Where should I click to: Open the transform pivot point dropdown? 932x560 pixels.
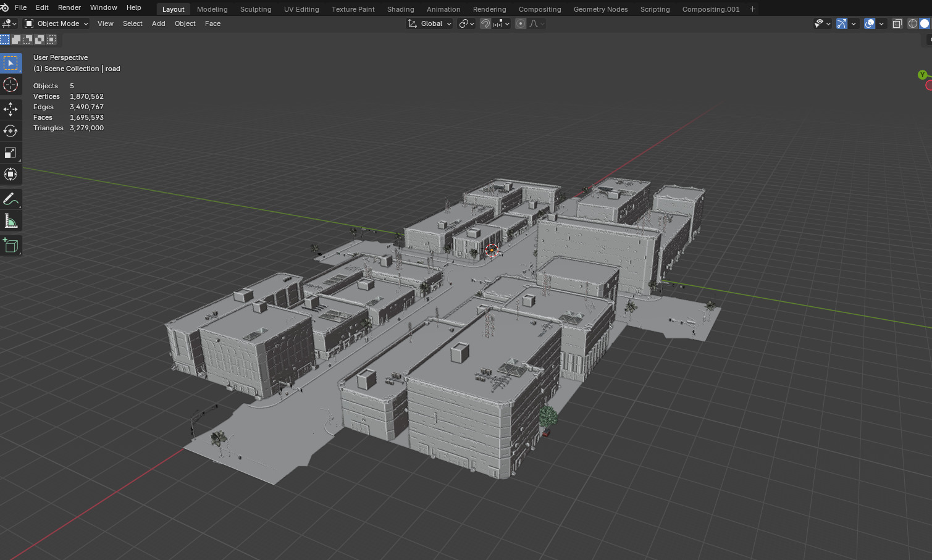tap(467, 23)
